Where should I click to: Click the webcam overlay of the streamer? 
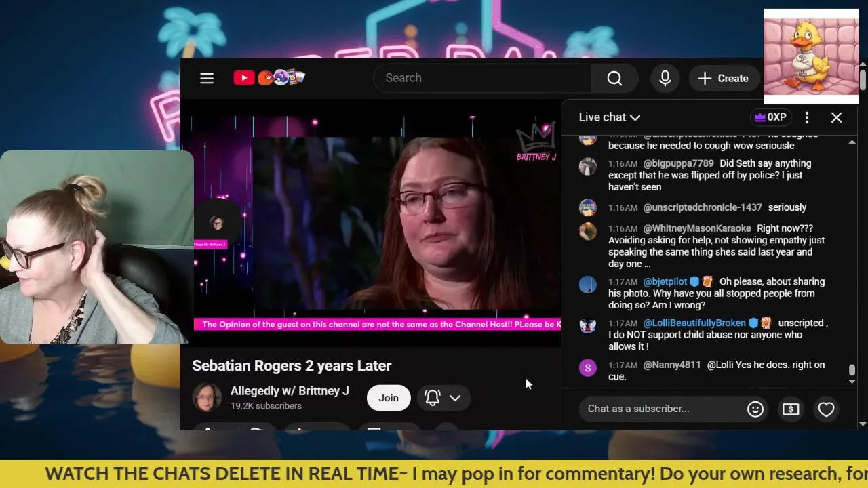pyautogui.click(x=96, y=247)
